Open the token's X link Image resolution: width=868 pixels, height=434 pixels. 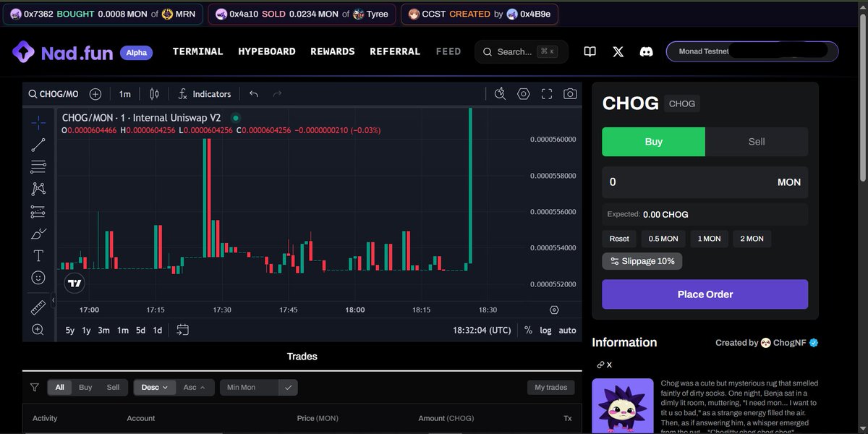coord(605,365)
